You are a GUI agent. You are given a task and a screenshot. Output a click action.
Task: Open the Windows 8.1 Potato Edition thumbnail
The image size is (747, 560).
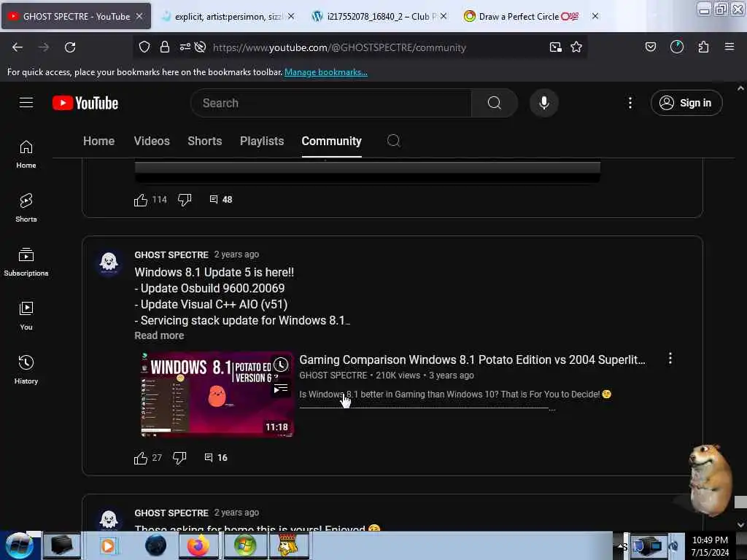click(x=217, y=394)
